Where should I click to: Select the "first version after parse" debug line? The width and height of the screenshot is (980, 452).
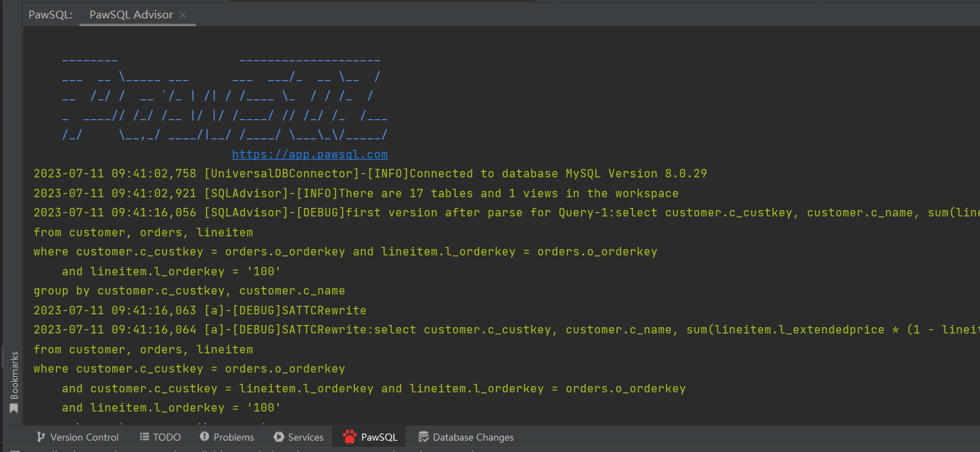point(497,213)
